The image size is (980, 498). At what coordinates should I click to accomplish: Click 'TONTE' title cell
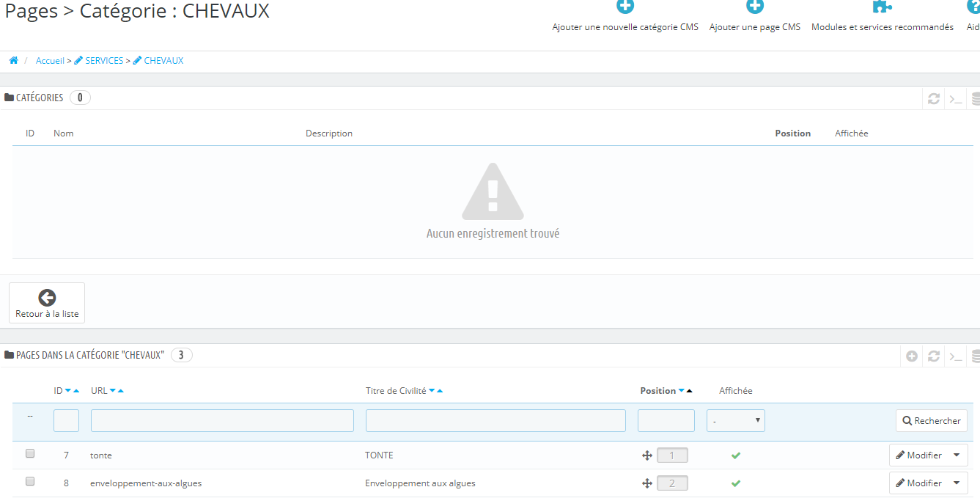click(x=379, y=455)
